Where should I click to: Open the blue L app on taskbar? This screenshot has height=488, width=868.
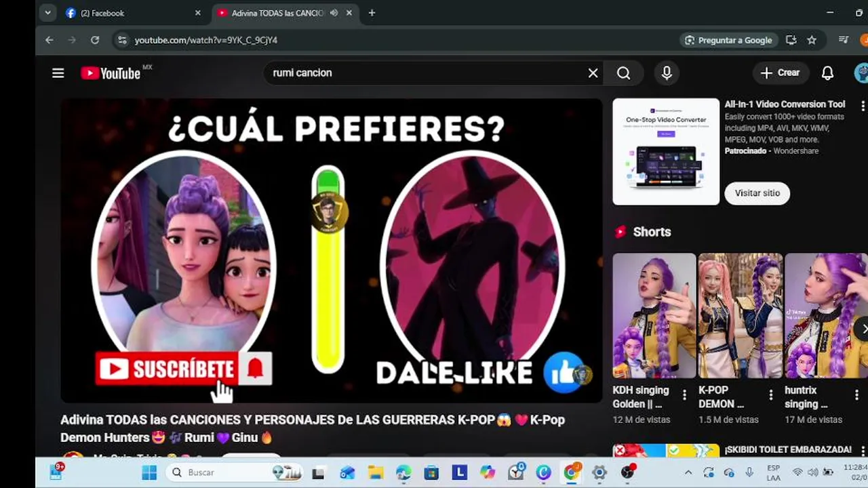tap(460, 472)
